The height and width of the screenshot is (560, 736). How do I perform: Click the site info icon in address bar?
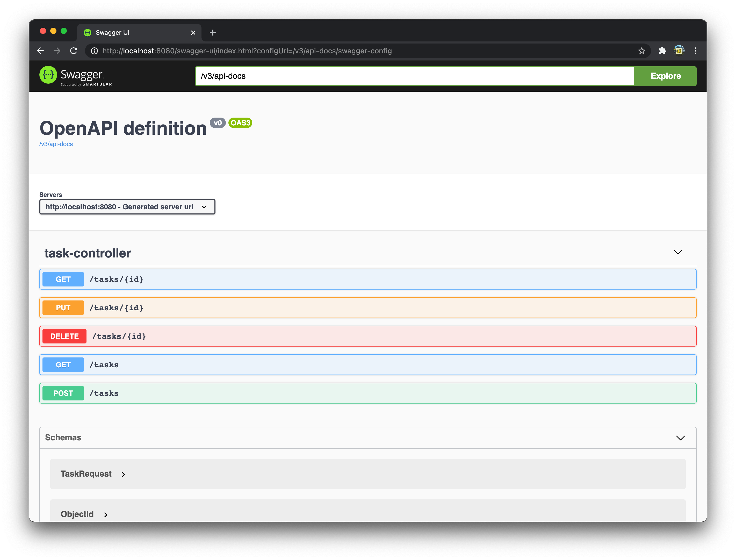94,51
